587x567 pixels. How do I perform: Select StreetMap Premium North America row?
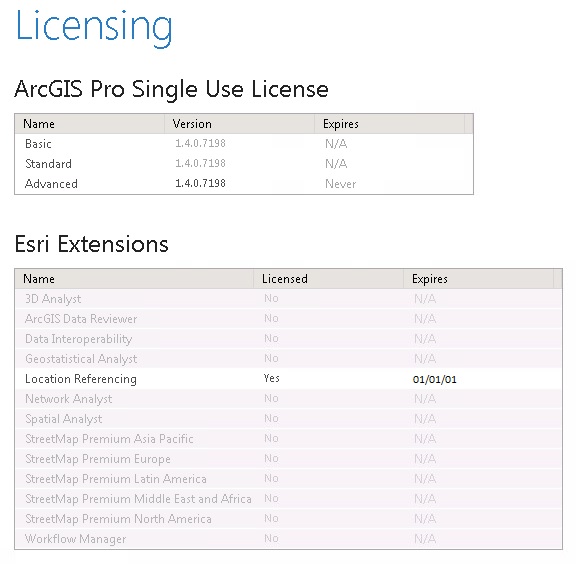tap(288, 519)
